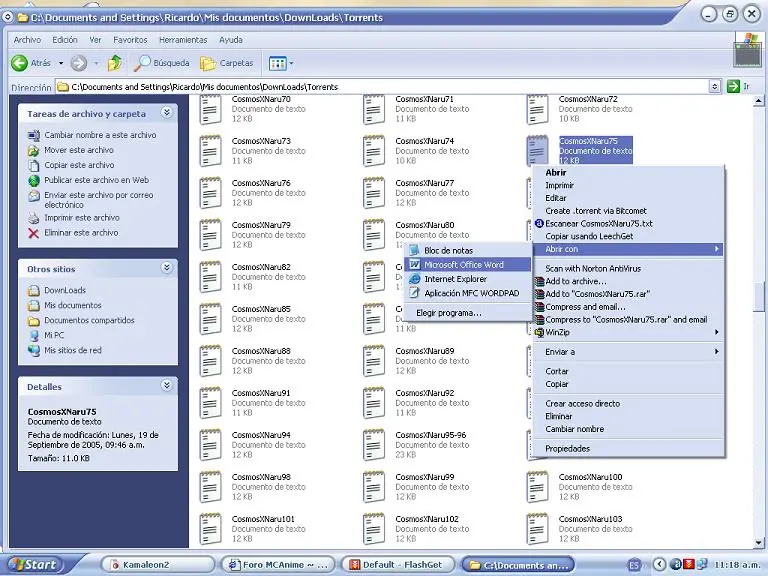The height and width of the screenshot is (576, 768).
Task: Open CosmosXNaru73 text file icon
Action: click(211, 151)
